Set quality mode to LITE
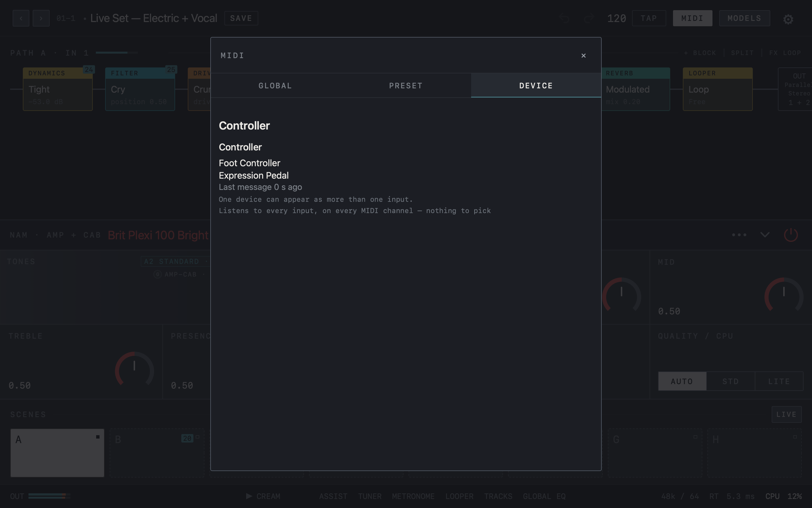This screenshot has height=508, width=812. click(779, 381)
